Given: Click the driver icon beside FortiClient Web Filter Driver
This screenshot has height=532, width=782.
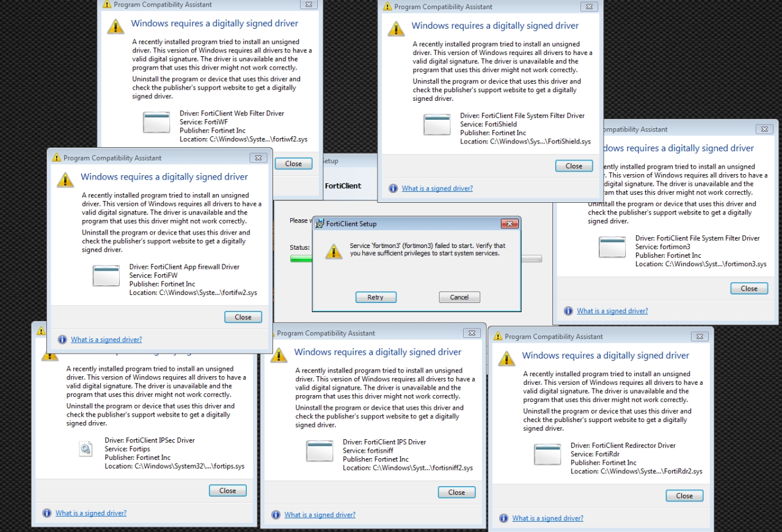Looking at the screenshot, I should click(x=156, y=122).
